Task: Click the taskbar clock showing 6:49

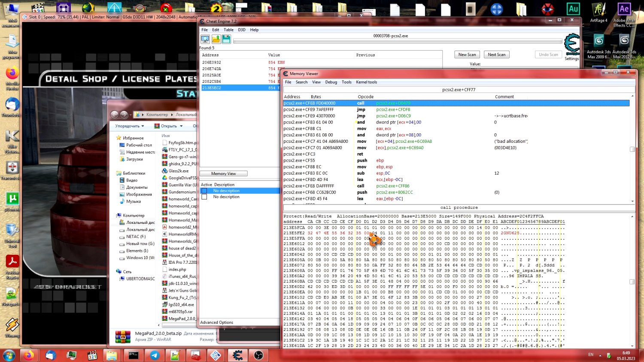Action: coord(626,356)
